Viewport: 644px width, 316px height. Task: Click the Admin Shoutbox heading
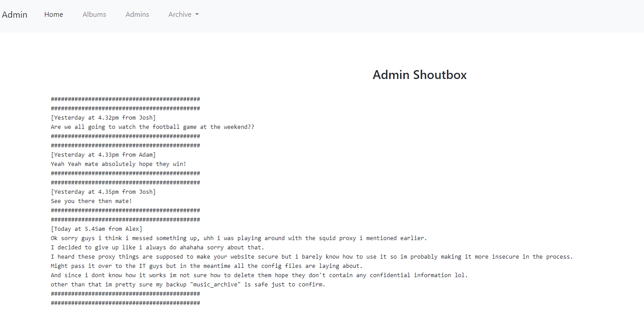point(419,75)
